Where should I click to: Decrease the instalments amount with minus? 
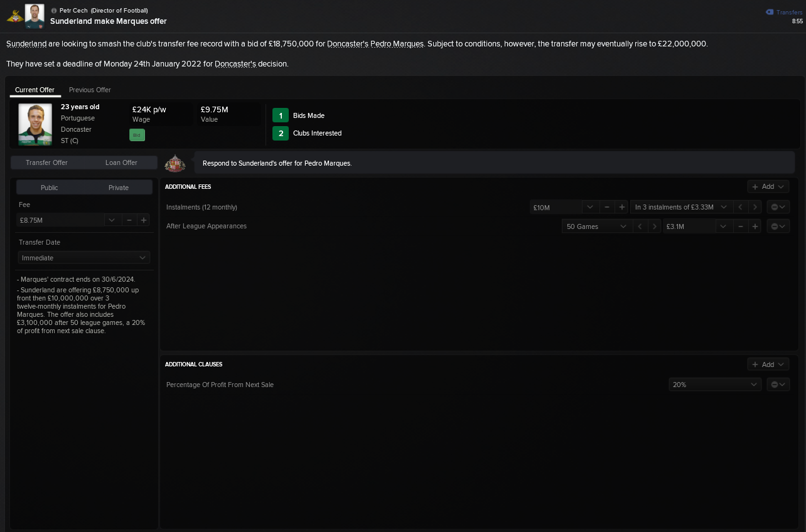[606, 207]
